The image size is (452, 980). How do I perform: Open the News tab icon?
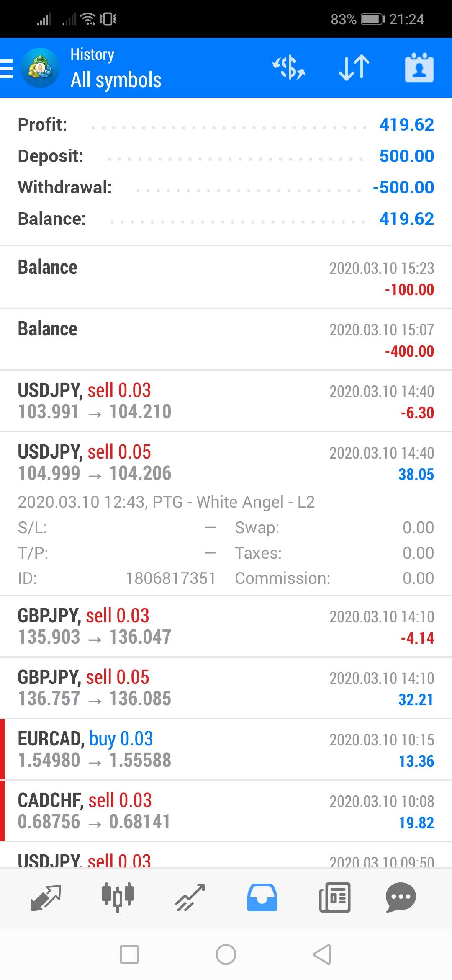334,897
